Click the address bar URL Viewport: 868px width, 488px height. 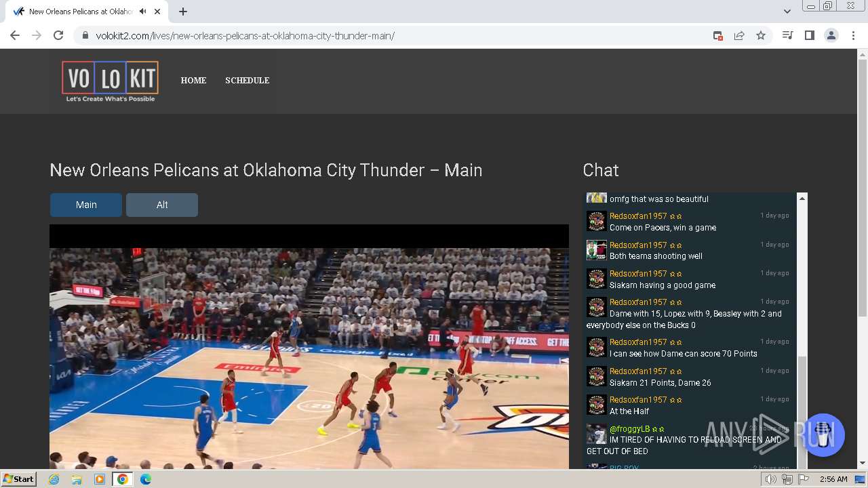(245, 35)
